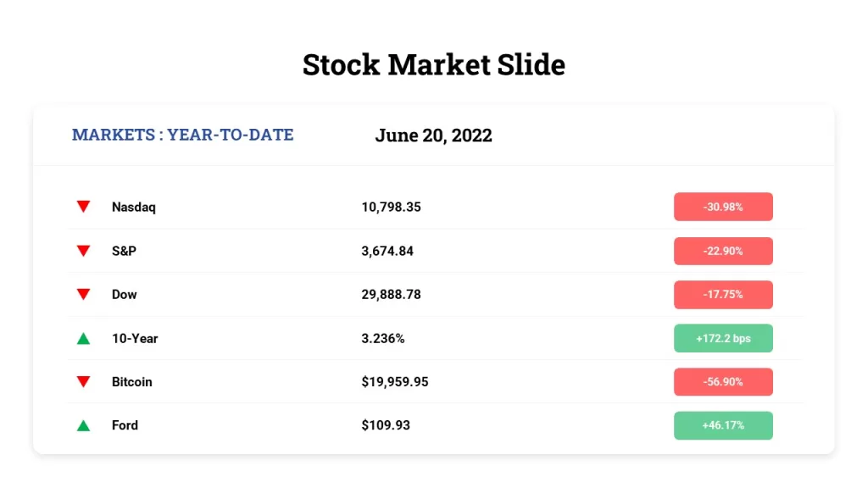
Task: Click the red down arrow beside Bitcoin
Action: coord(83,381)
